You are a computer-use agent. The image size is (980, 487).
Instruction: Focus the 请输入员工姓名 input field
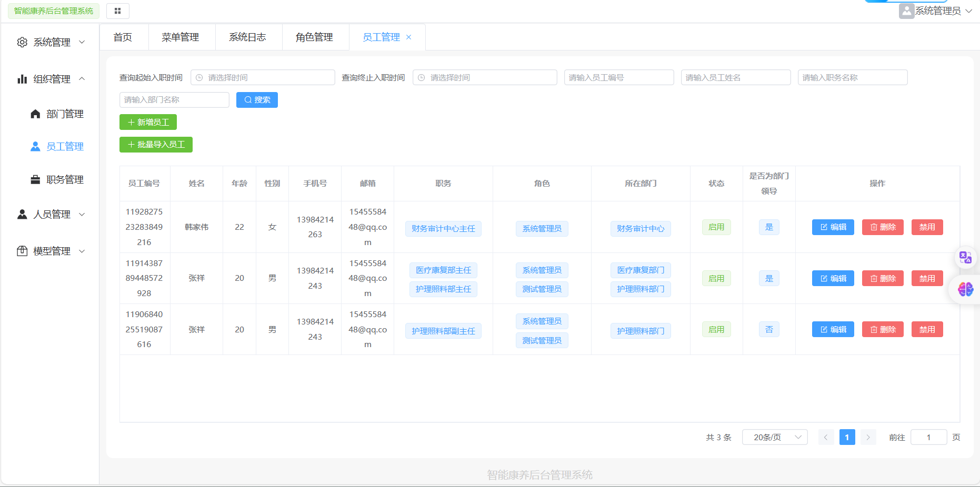pos(736,77)
